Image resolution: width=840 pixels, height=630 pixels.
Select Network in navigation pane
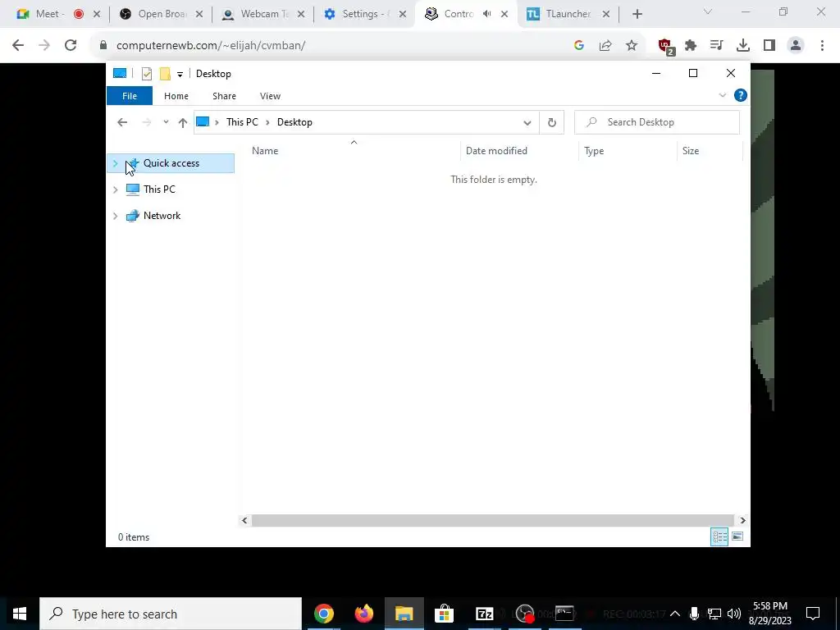tap(162, 216)
